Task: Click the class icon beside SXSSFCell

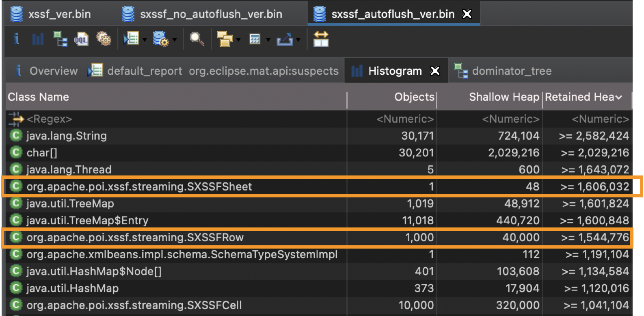Action: [x=16, y=305]
